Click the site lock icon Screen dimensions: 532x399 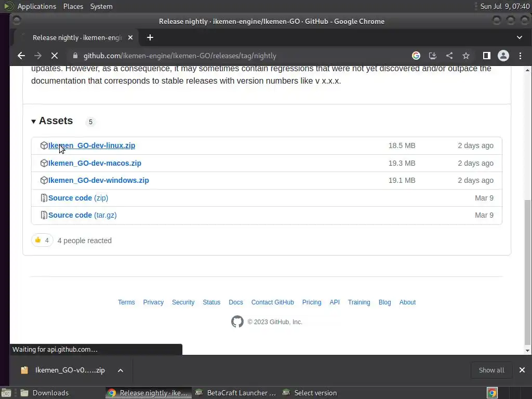click(75, 56)
